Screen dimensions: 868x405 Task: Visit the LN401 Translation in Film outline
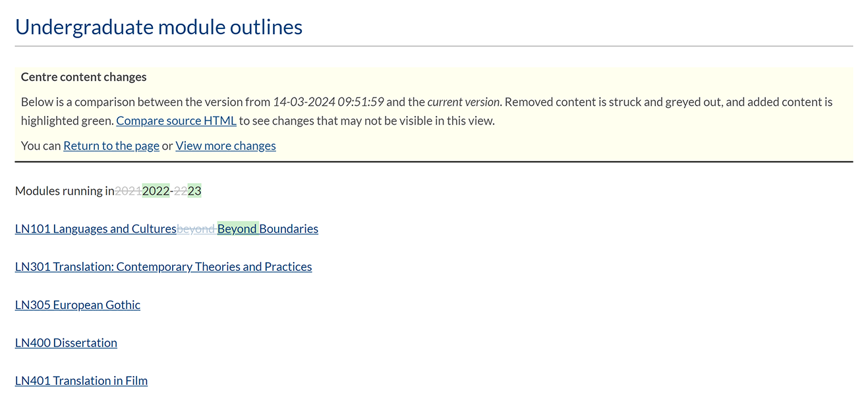81,381
